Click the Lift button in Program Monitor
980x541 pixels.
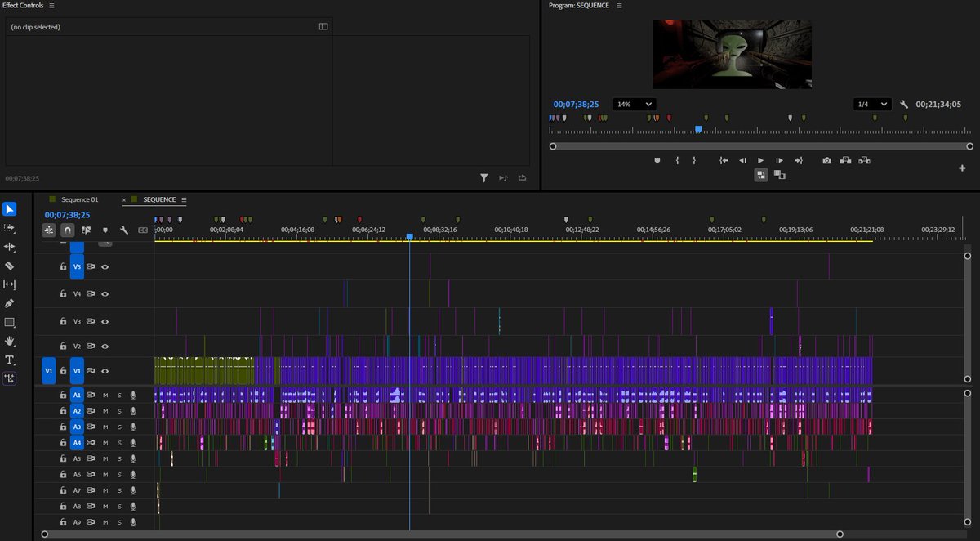pos(845,160)
